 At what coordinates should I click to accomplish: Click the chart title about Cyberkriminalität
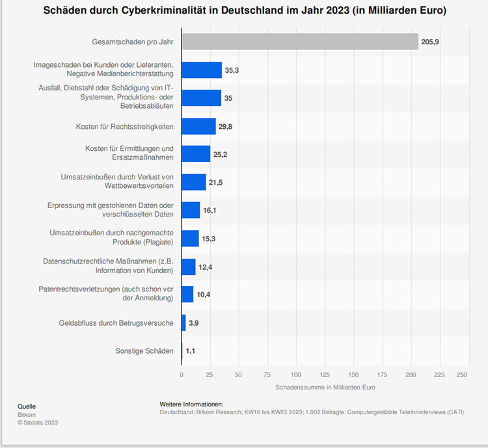pos(244,12)
